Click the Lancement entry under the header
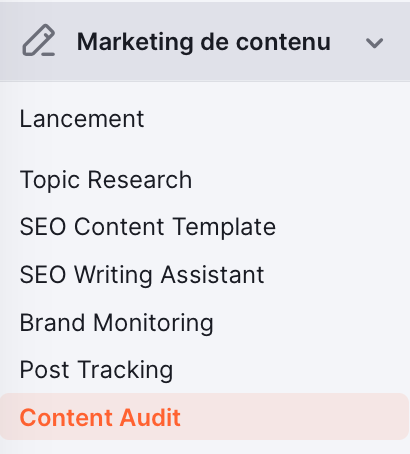410x454 pixels. 82,119
